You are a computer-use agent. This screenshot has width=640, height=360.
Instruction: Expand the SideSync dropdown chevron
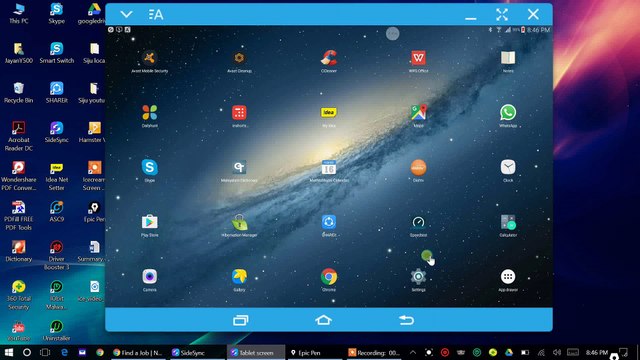pyautogui.click(x=126, y=15)
